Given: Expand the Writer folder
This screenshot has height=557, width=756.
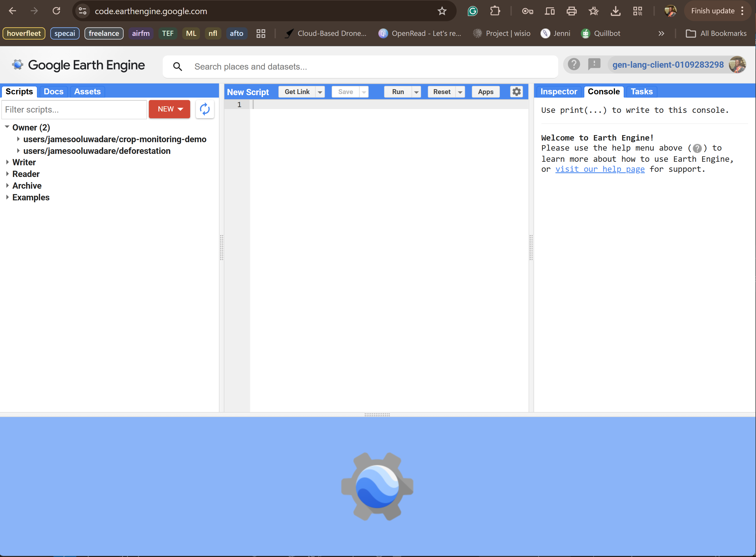Looking at the screenshot, I should tap(7, 162).
